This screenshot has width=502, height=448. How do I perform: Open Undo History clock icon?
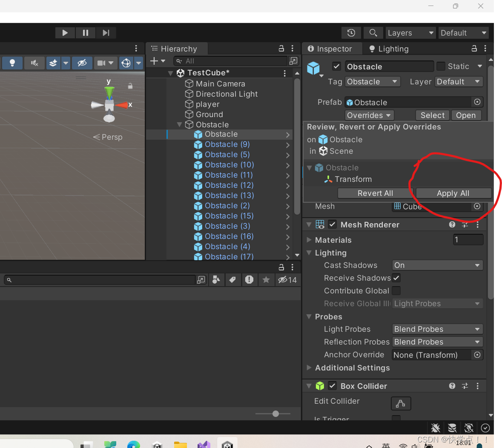[x=351, y=33]
